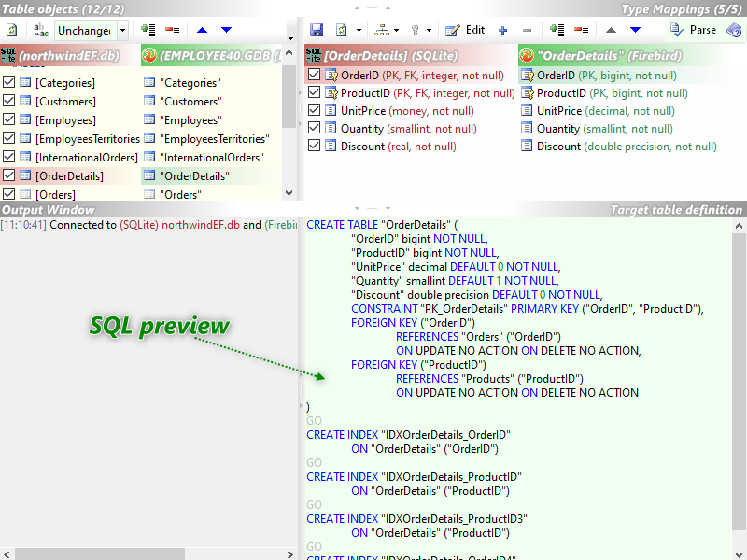Click Output Window horizontal scrollbar right arrow
Screen dimensions: 747x560
click(x=290, y=554)
